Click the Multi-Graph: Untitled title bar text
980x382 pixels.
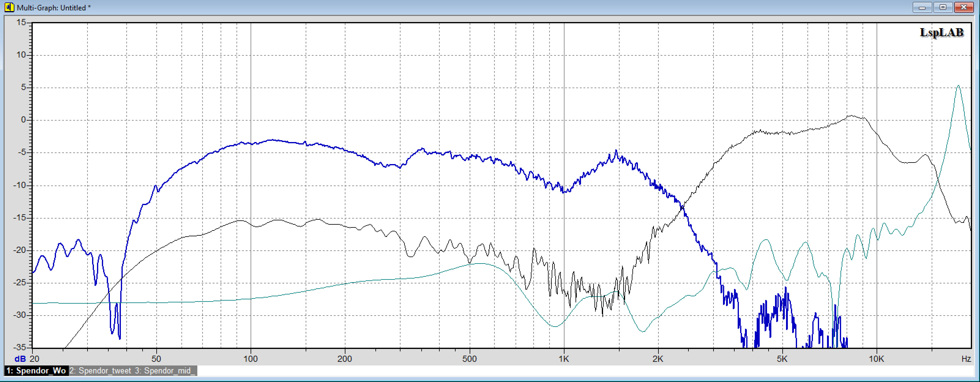[54, 8]
